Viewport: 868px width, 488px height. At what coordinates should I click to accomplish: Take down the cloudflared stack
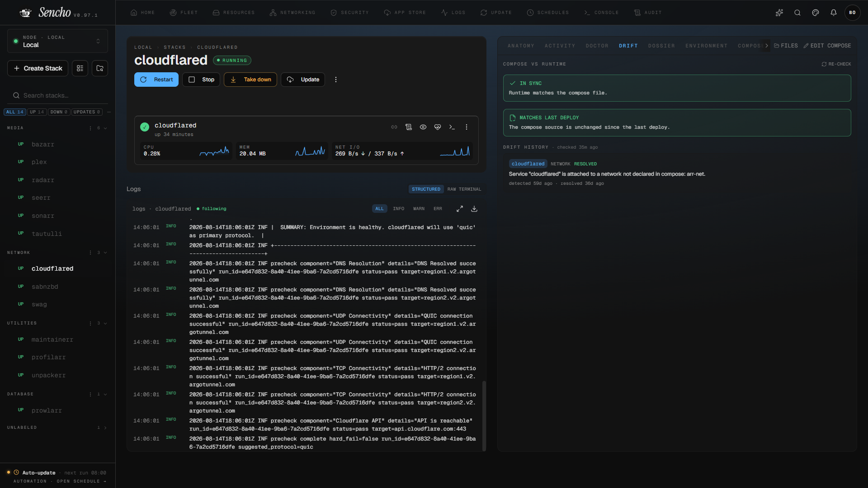[x=250, y=80]
